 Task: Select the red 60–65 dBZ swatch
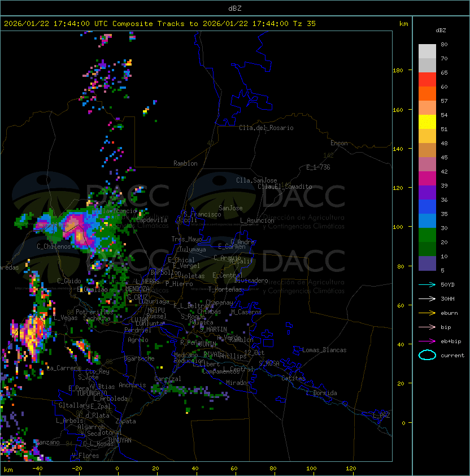coord(427,80)
